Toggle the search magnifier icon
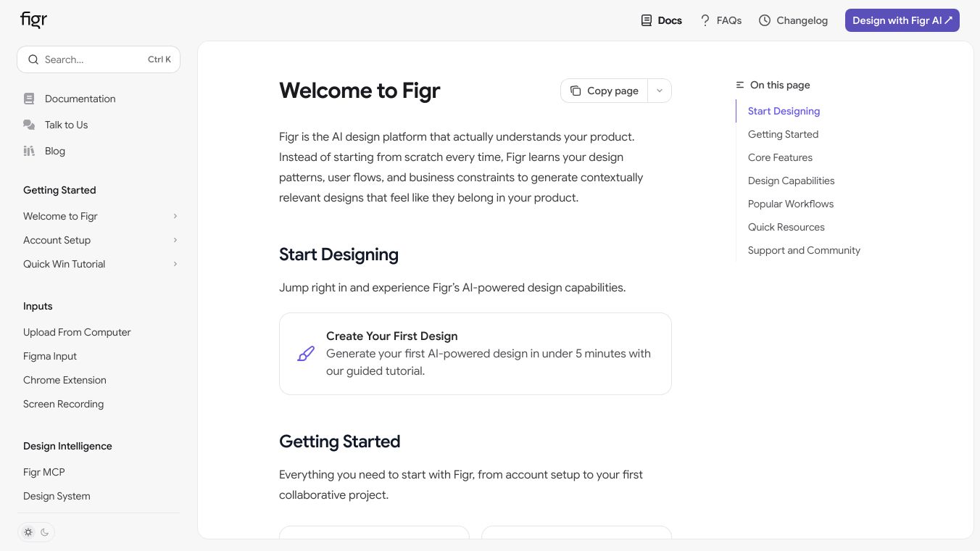 pos(33,59)
